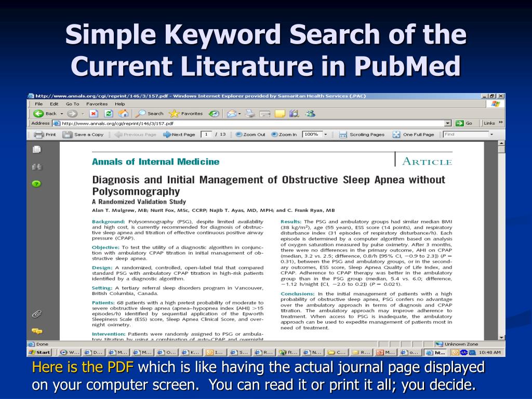Image resolution: width=532 pixels, height=399 pixels.
Task: Open the Back button history dropdown arrow
Action: click(62, 114)
